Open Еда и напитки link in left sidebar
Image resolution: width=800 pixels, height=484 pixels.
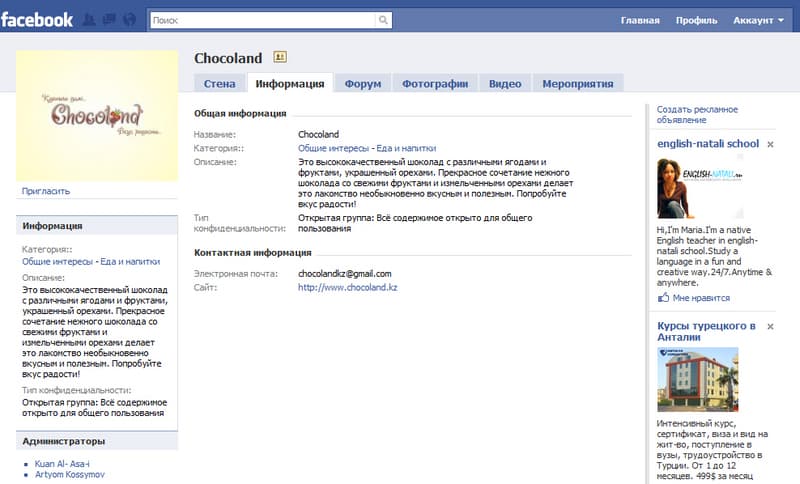(x=130, y=262)
